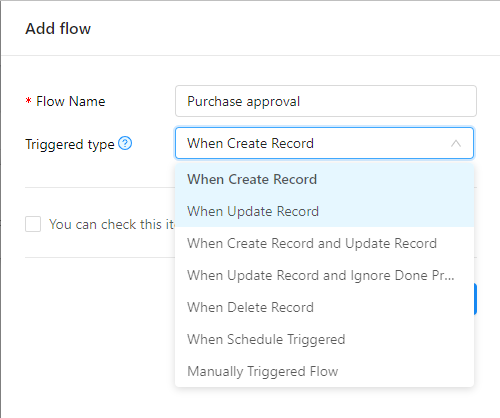Click the "You can check this" checkbox label

coord(112,224)
